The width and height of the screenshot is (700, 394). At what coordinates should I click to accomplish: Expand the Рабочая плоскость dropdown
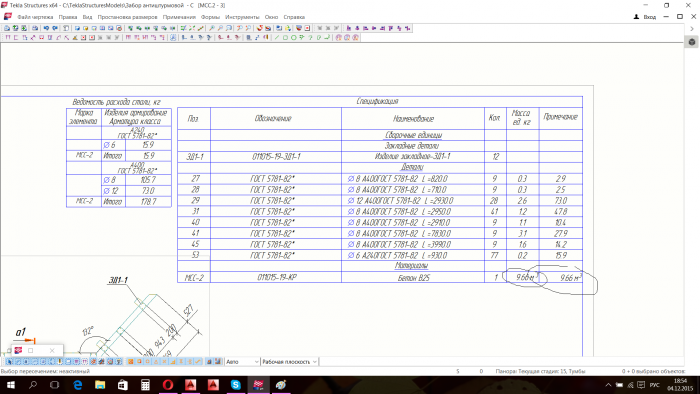coord(289,361)
